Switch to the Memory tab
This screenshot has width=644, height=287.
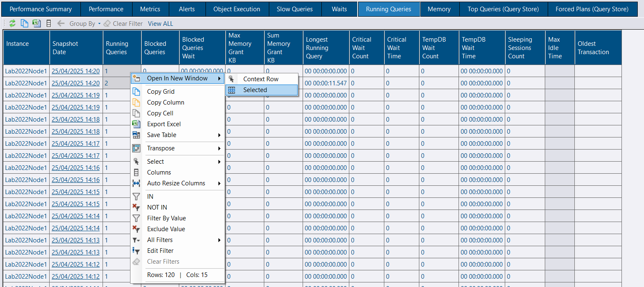pos(439,9)
